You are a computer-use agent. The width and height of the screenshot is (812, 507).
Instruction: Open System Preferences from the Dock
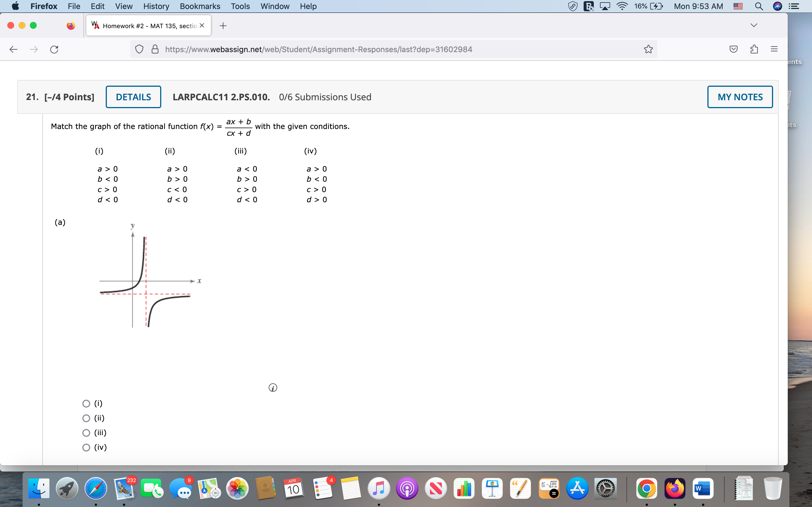point(606,489)
